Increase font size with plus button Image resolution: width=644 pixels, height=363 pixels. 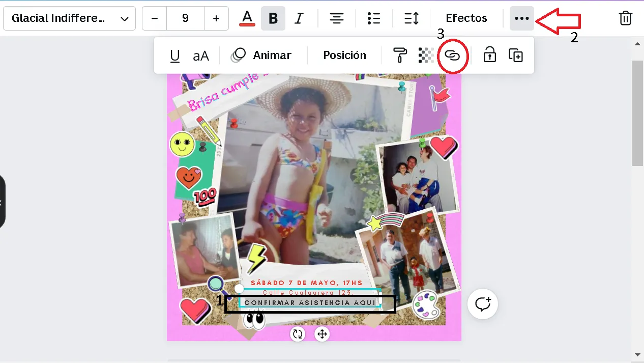[x=216, y=18]
